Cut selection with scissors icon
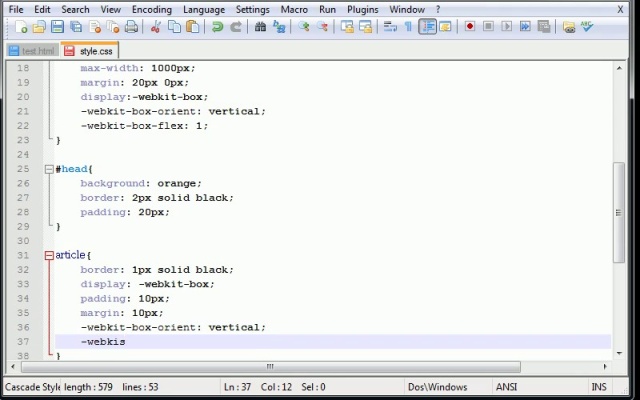The width and height of the screenshot is (640, 400). point(156,27)
